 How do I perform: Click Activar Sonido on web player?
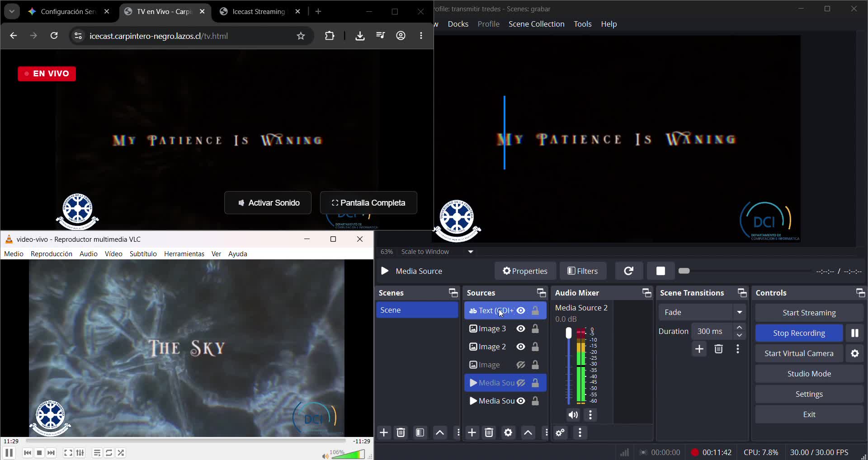268,203
